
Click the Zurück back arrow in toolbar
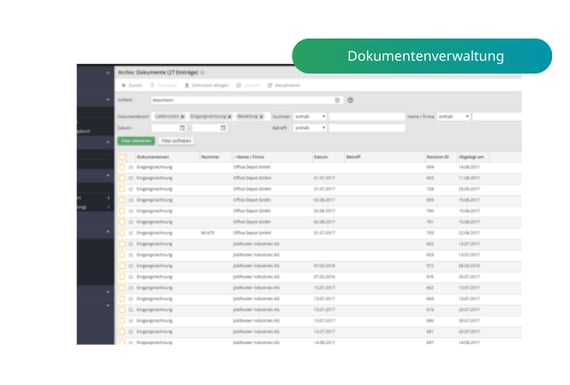[124, 85]
